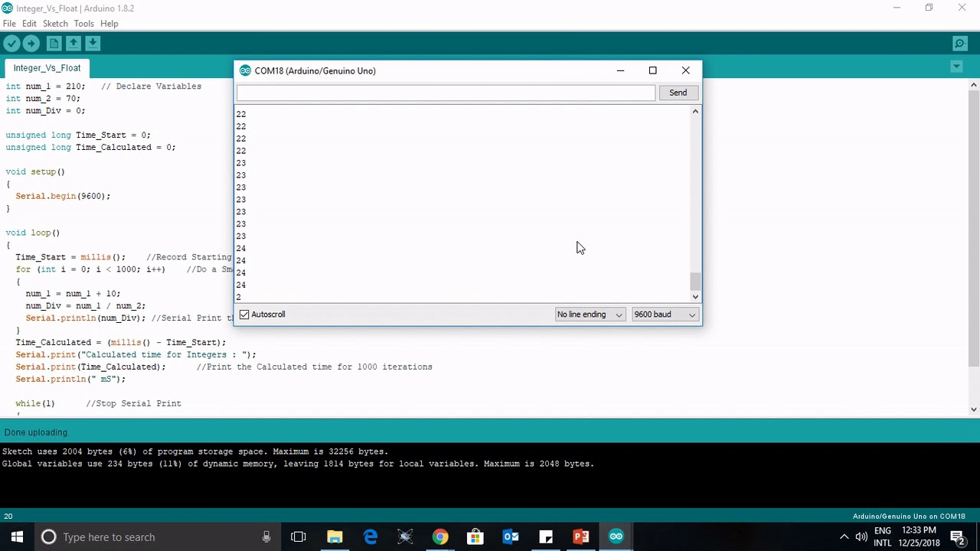Open Google Chrome from the taskbar
Viewport: 980px width, 551px height.
point(440,536)
